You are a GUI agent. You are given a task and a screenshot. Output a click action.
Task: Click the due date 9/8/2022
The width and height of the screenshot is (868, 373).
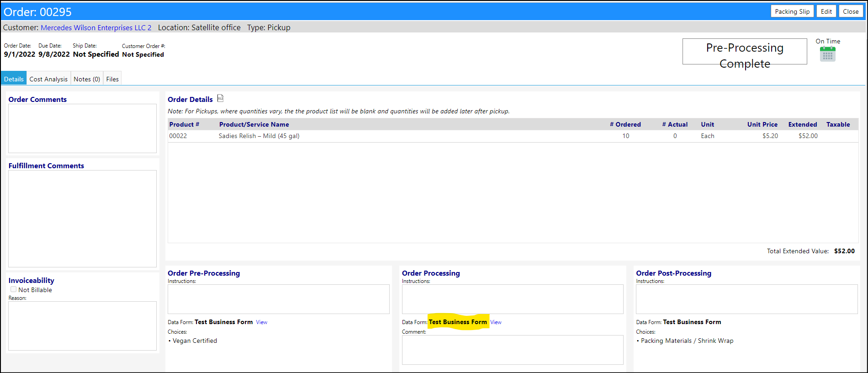click(54, 54)
